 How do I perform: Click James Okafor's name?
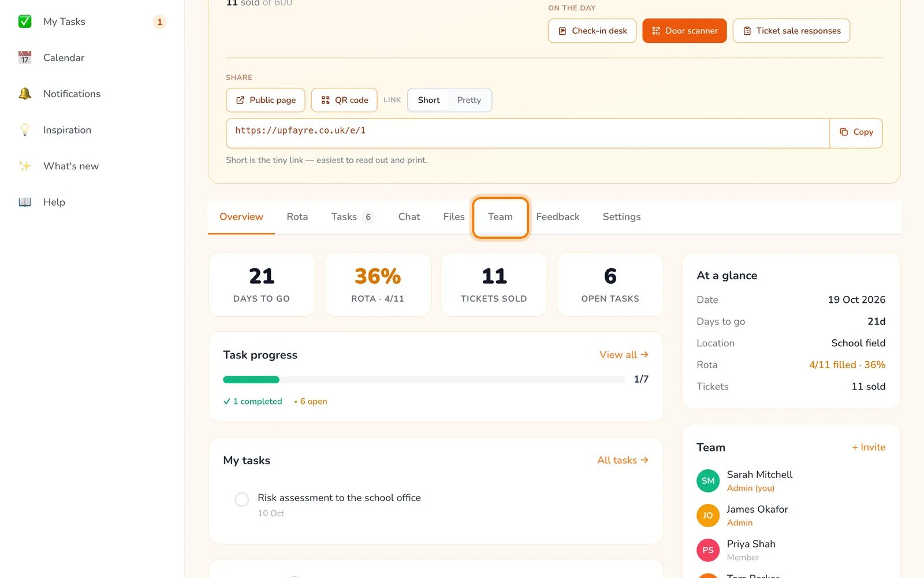[757, 509]
